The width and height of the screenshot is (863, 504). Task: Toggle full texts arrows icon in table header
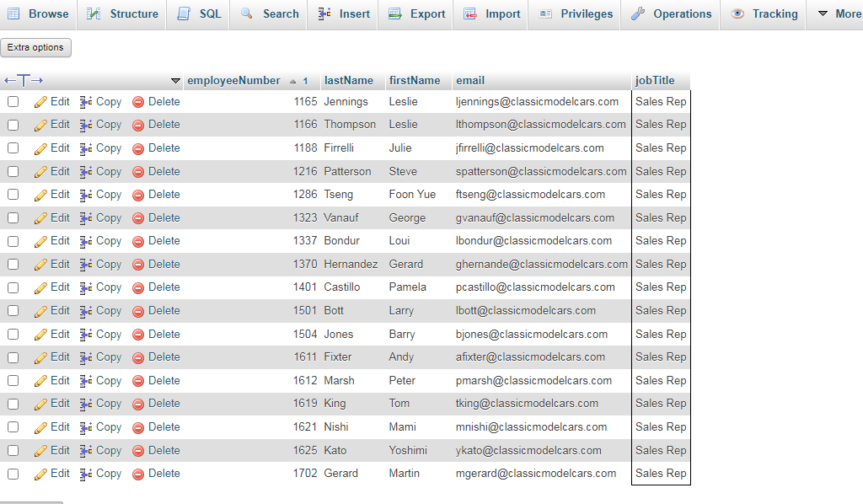(23, 80)
